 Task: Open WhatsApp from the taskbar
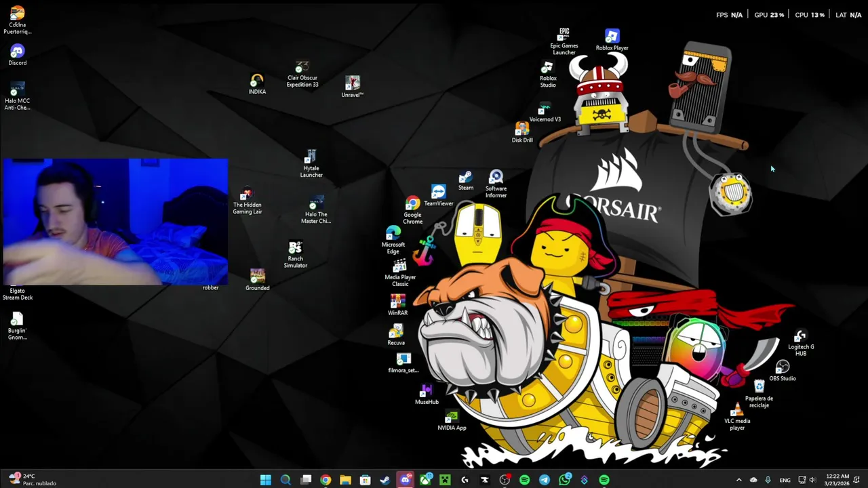click(x=564, y=480)
